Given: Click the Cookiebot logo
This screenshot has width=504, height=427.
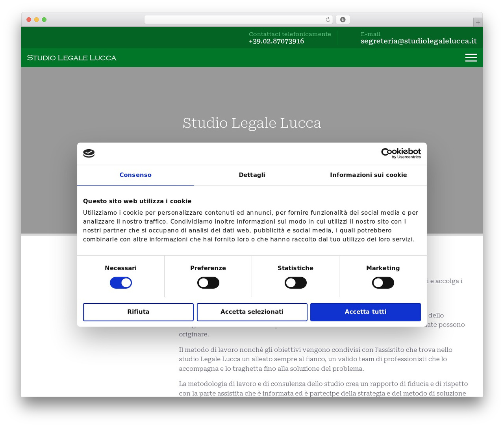Looking at the screenshot, I should click(x=401, y=153).
